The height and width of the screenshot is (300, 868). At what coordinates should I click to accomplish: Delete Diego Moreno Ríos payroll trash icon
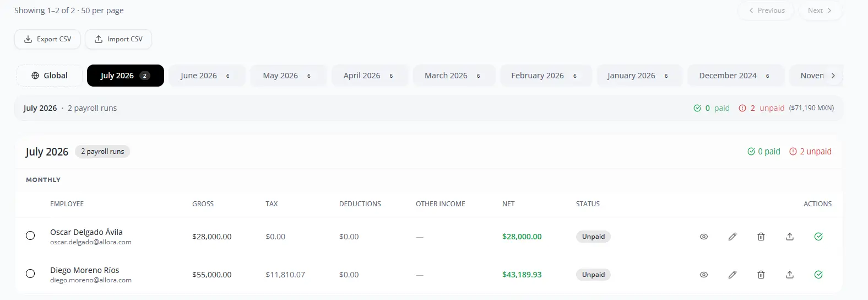tap(761, 275)
